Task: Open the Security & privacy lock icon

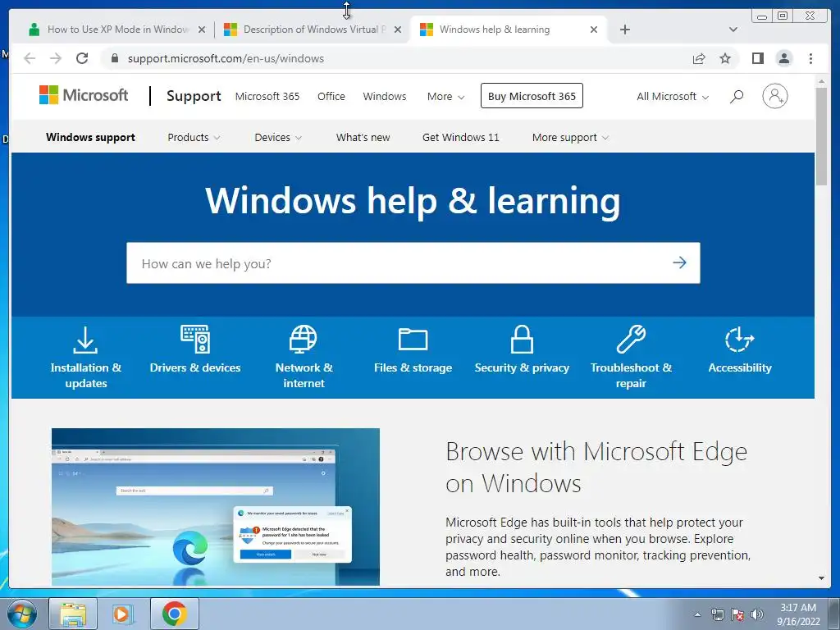Action: 522,339
